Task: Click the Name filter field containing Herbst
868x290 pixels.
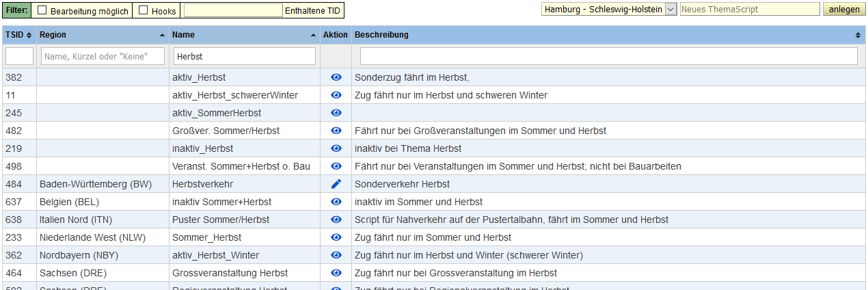Action: [x=245, y=56]
